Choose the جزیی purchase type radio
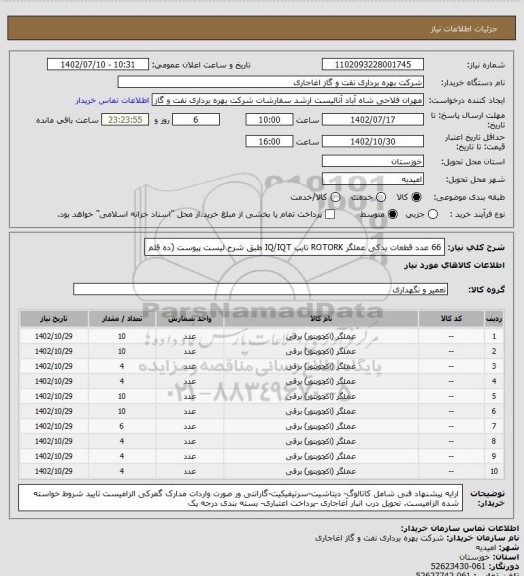This screenshot has height=576, width=524. point(433,214)
